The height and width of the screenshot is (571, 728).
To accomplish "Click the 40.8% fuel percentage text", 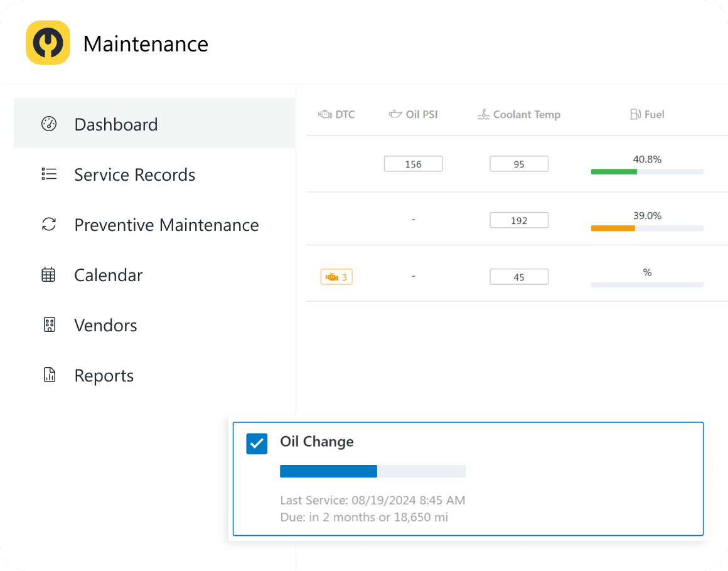I will [647, 159].
